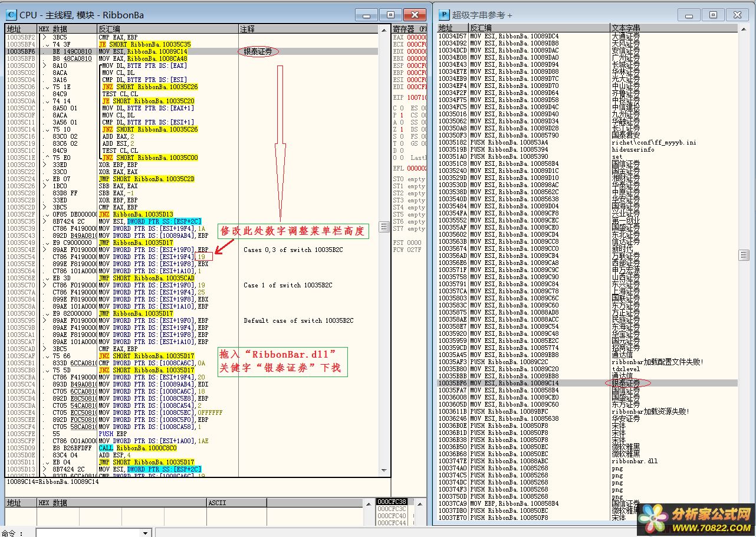This screenshot has width=756, height=537.
Task: Maximize the 超级字串参考 window
Action: [712, 15]
